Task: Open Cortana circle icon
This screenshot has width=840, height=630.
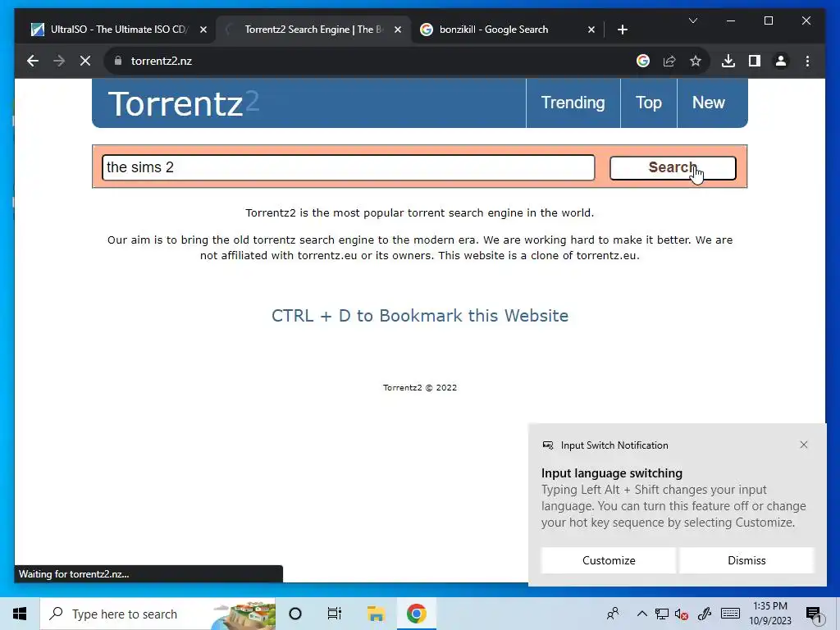Action: click(295, 614)
